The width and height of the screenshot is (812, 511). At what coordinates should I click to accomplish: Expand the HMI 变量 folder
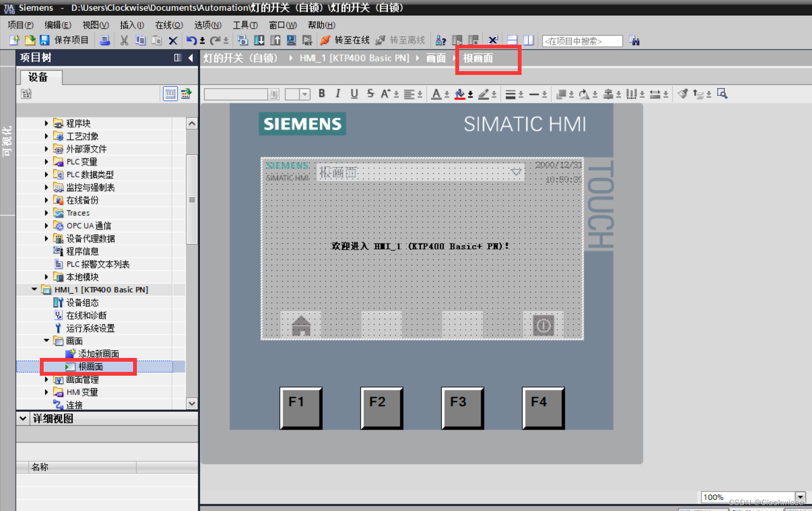tap(46, 392)
